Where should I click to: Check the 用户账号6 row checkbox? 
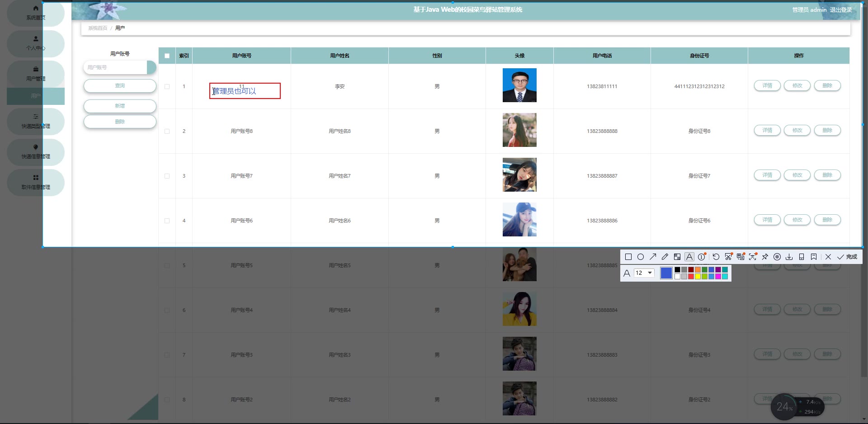167,221
